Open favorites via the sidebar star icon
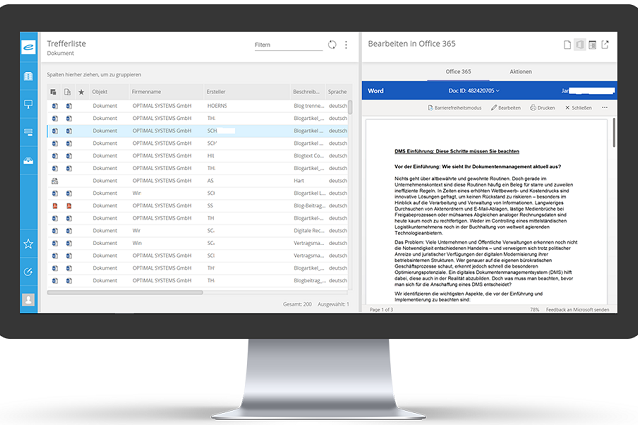 28,244
